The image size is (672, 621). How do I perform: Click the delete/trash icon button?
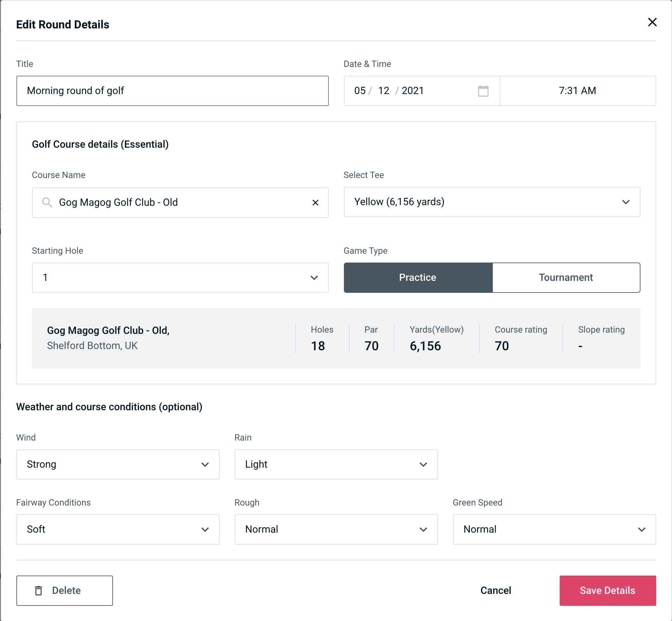click(39, 590)
